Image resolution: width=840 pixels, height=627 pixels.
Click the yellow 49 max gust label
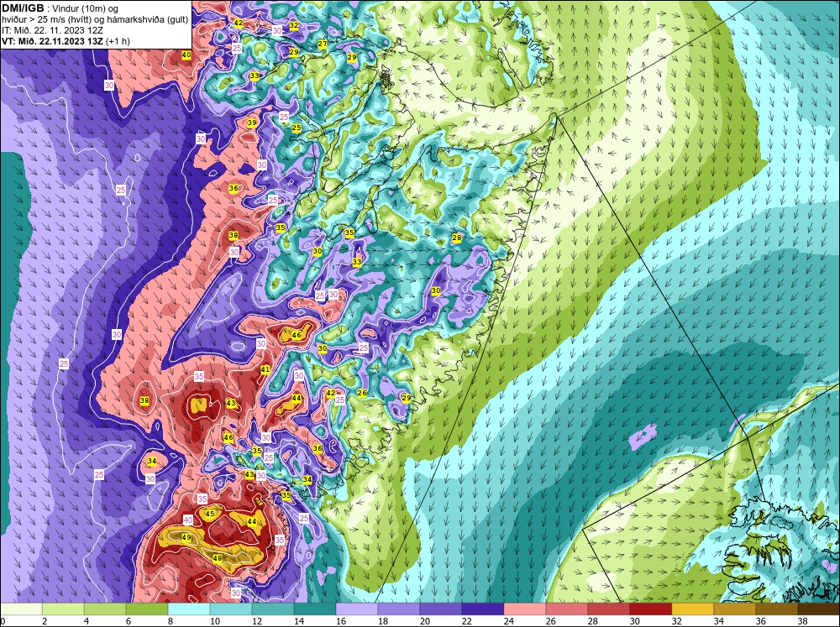tap(186, 537)
